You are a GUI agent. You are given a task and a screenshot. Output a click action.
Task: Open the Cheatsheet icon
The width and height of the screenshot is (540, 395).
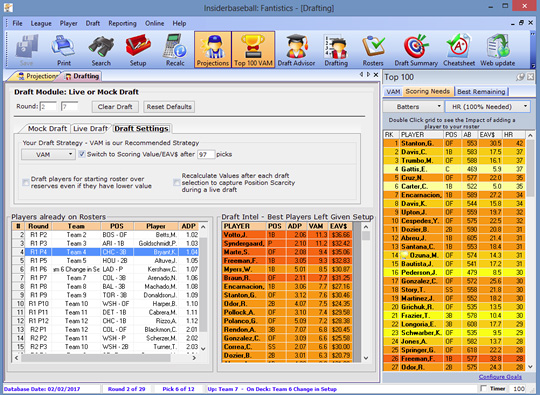click(459, 50)
